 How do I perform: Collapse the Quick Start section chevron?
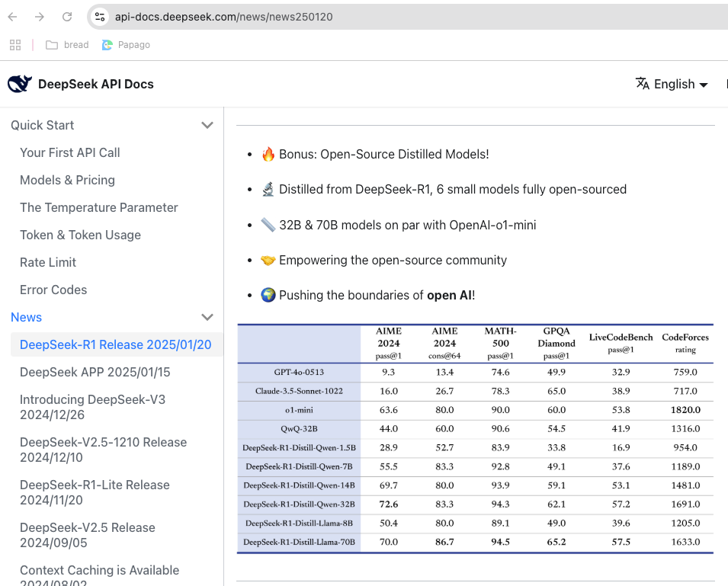click(207, 125)
